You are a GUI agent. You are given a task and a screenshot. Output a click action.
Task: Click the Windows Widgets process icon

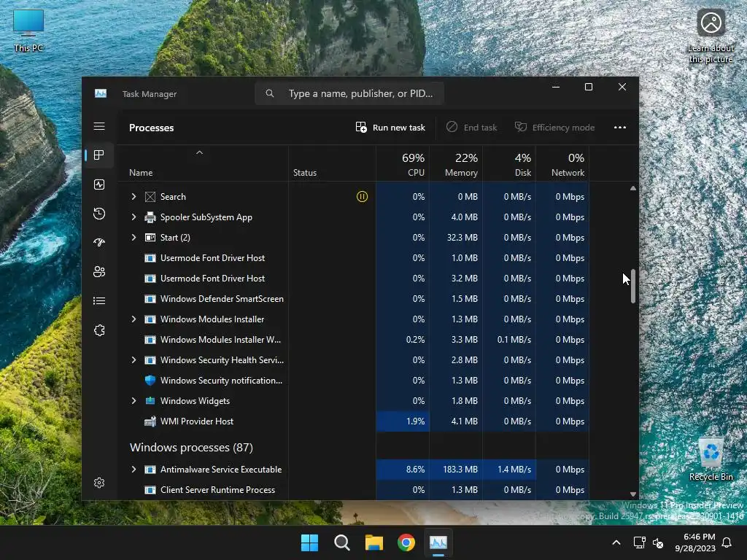tap(150, 401)
